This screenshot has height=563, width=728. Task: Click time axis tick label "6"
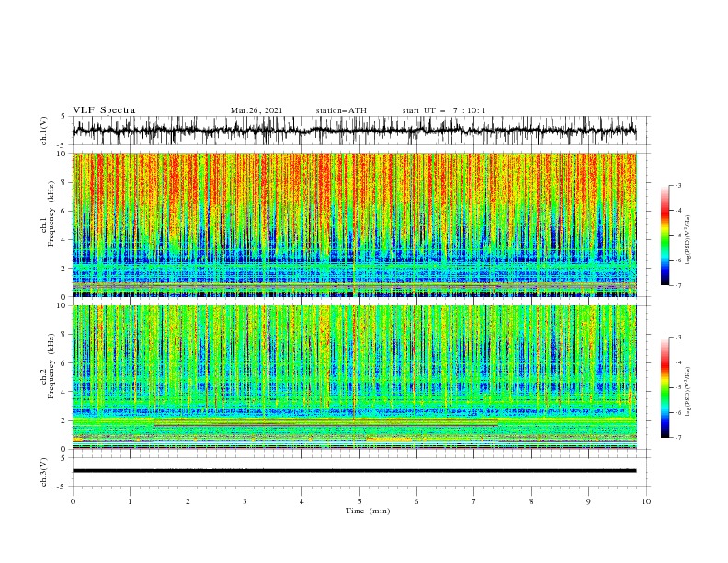tap(417, 501)
